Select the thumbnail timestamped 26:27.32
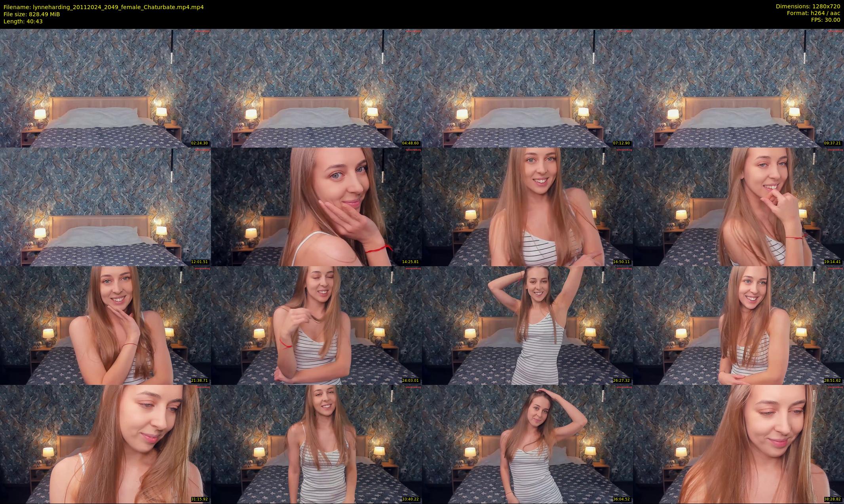The width and height of the screenshot is (844, 504). coord(527,325)
